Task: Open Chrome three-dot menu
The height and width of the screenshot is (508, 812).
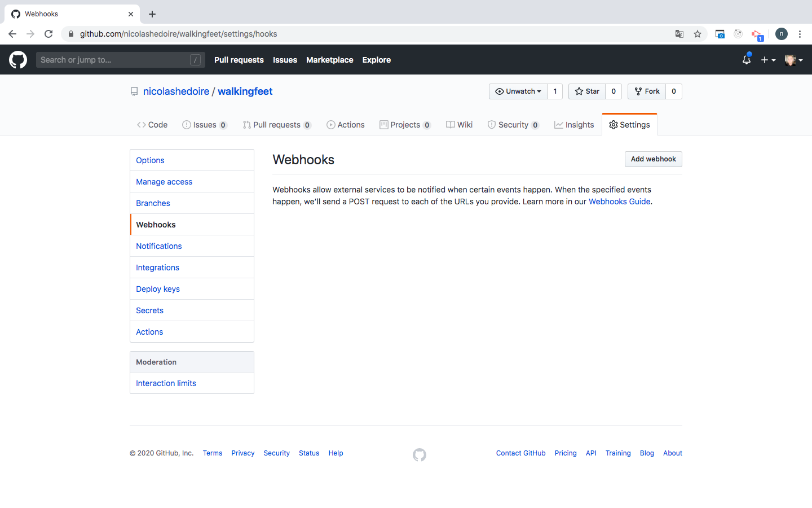Action: click(800, 34)
